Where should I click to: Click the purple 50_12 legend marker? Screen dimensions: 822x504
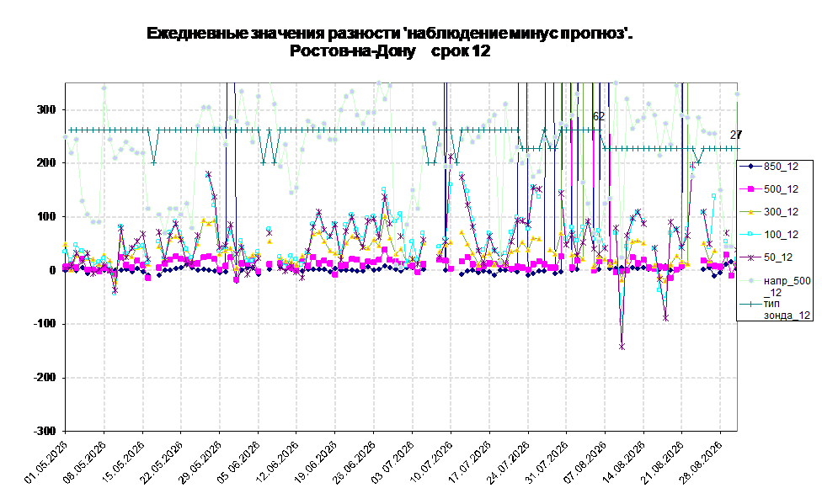750,257
